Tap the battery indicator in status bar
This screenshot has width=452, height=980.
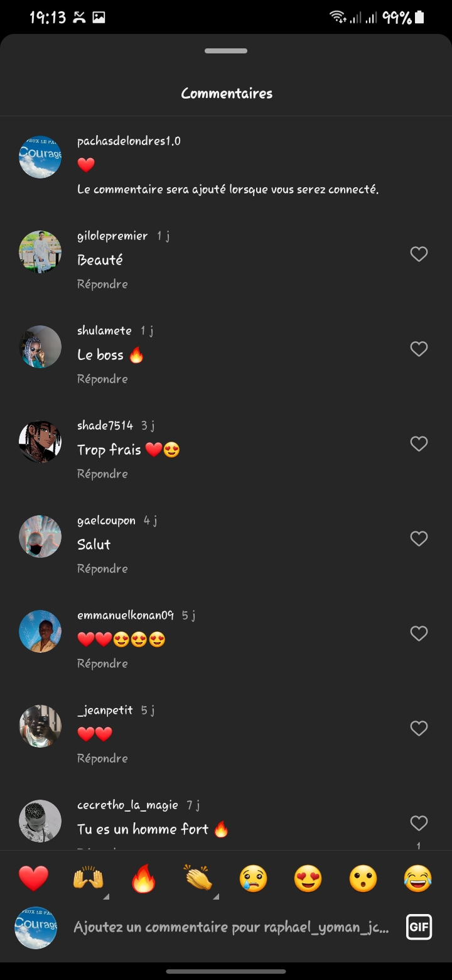pos(419,18)
